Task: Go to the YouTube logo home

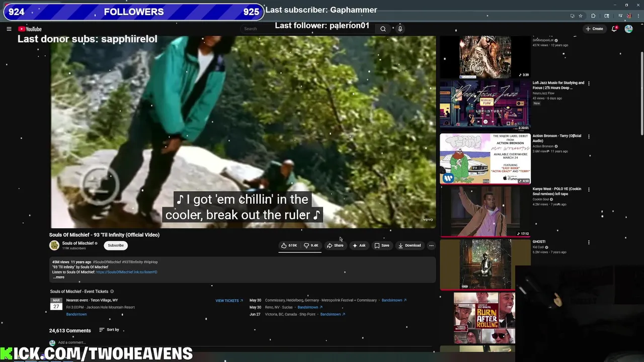Action: click(x=30, y=29)
